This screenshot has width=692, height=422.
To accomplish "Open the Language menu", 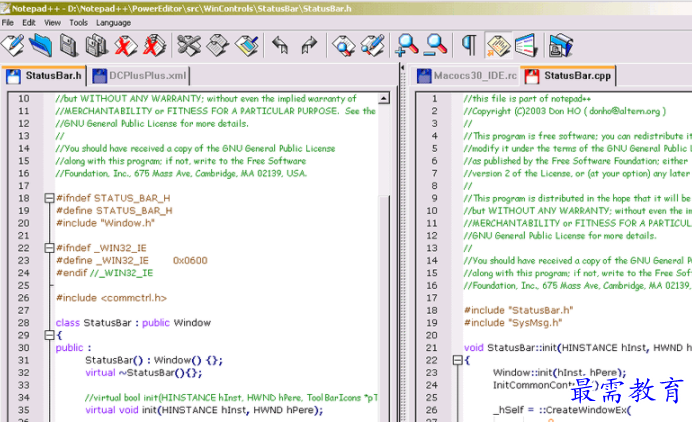I will [x=113, y=23].
